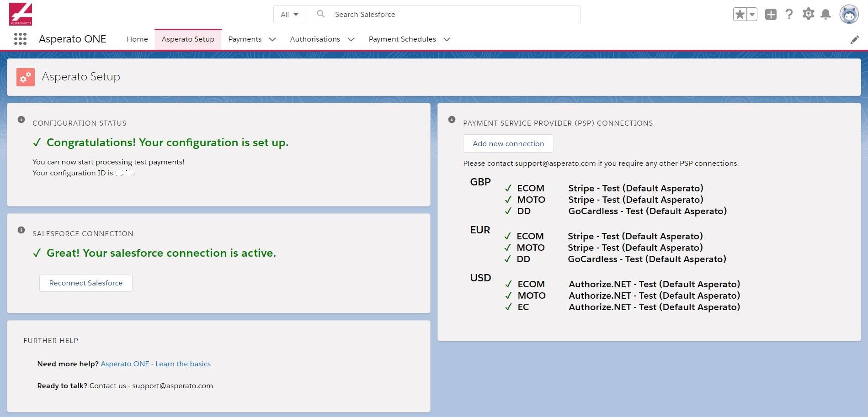
Task: Click the Further Help heading
Action: (x=51, y=341)
